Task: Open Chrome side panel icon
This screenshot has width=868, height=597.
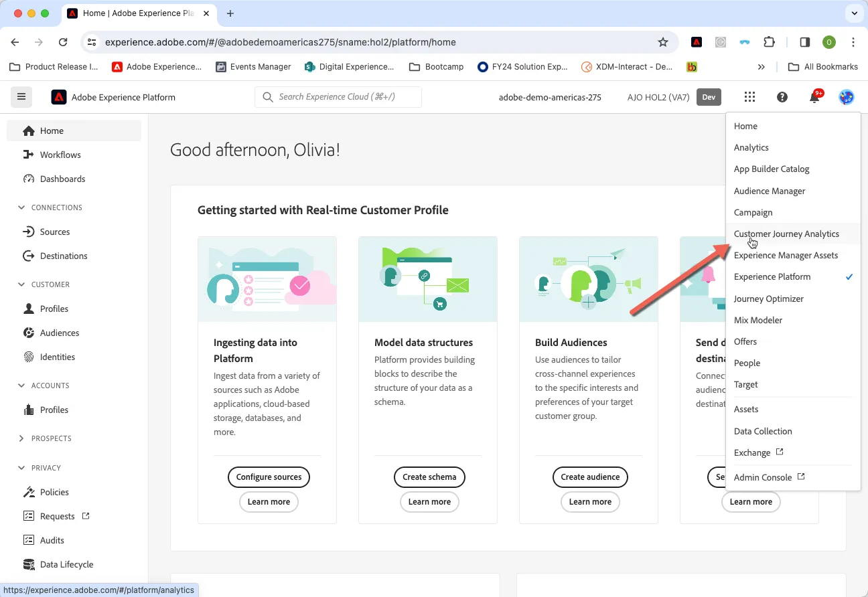Action: click(x=805, y=42)
